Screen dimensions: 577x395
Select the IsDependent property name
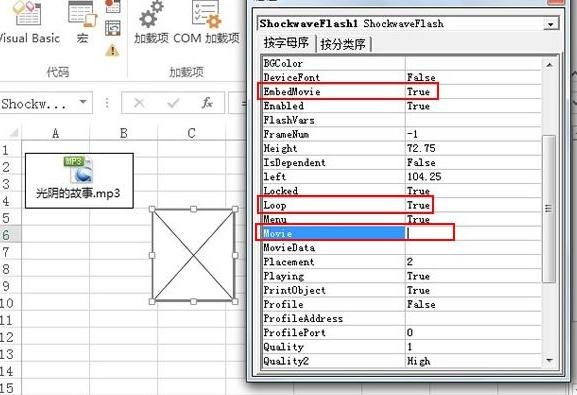point(294,162)
